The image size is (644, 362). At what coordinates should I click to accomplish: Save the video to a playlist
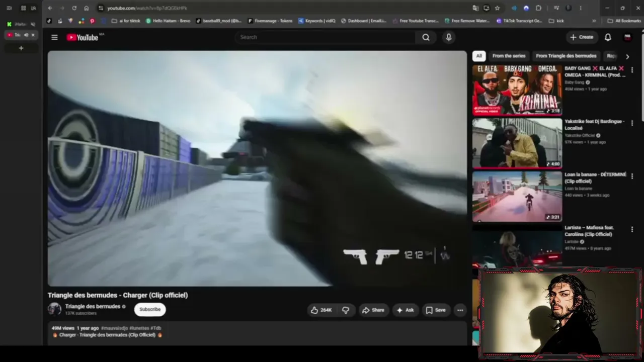click(436, 310)
